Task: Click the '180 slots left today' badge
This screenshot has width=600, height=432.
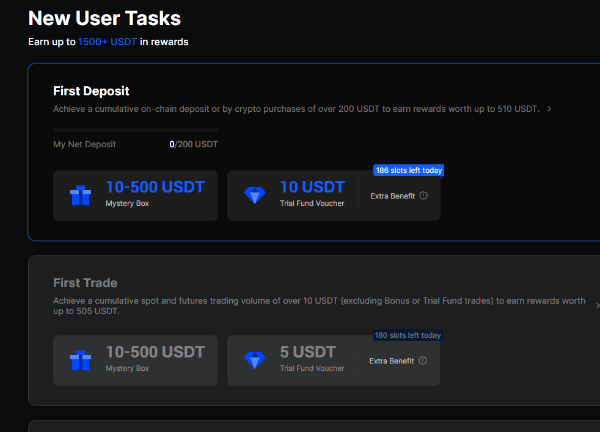Action: [408, 335]
